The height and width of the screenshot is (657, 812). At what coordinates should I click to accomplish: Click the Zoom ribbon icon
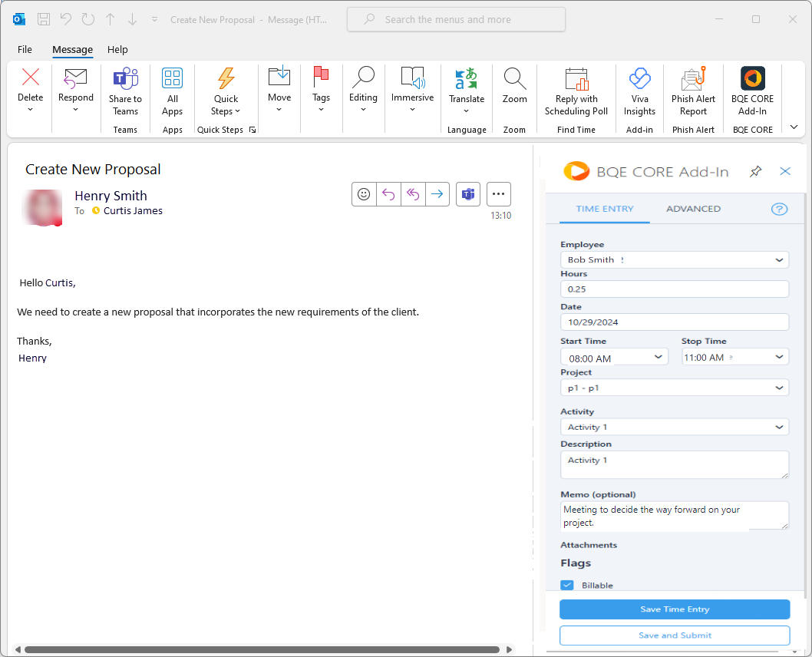coord(515,79)
